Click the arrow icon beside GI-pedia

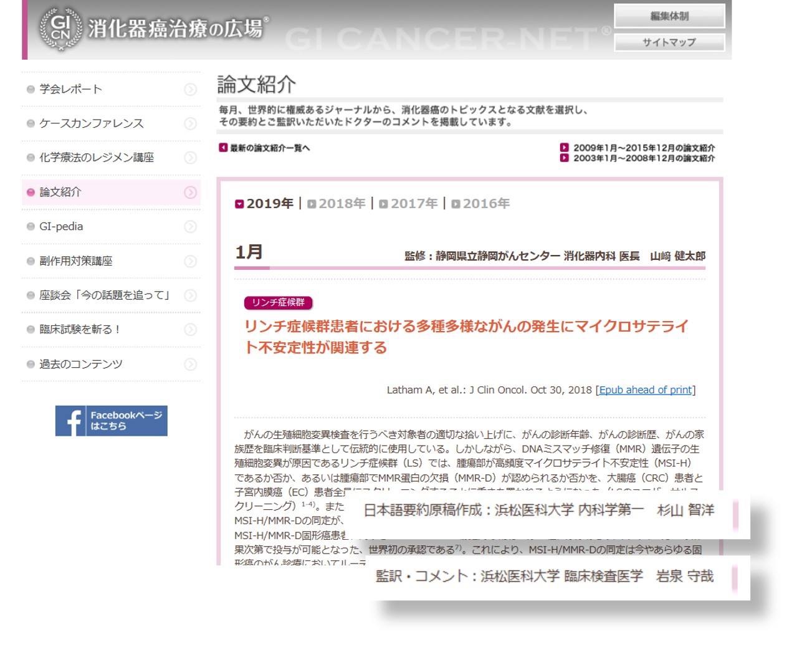click(189, 226)
